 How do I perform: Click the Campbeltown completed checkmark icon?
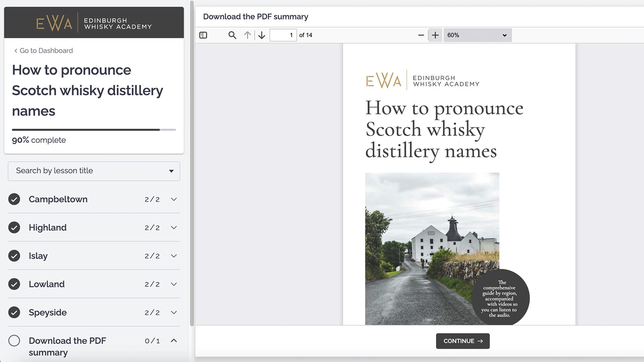tap(14, 199)
